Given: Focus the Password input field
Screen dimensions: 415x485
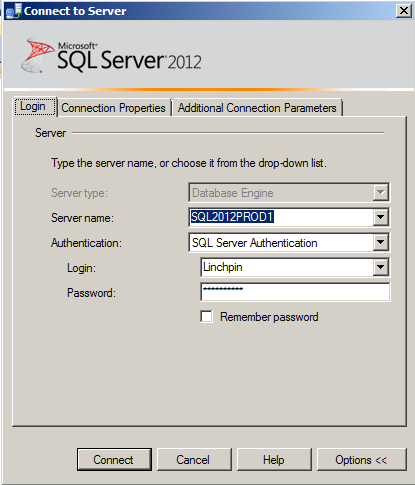Looking at the screenshot, I should (295, 292).
